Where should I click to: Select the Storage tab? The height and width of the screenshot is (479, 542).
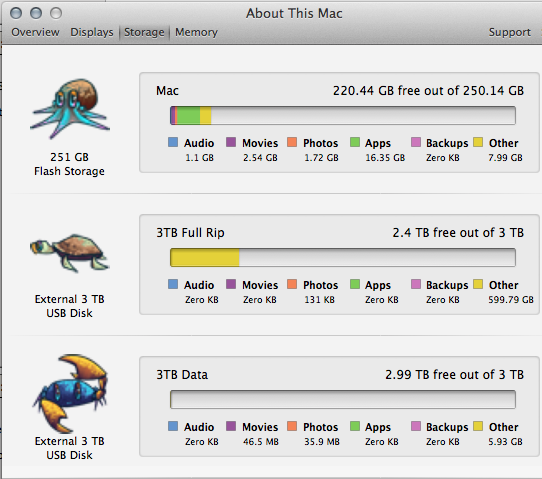click(144, 32)
